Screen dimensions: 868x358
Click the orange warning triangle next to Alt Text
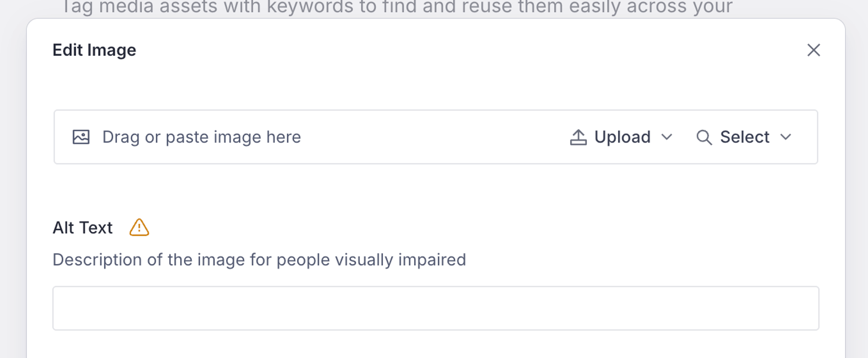139,228
